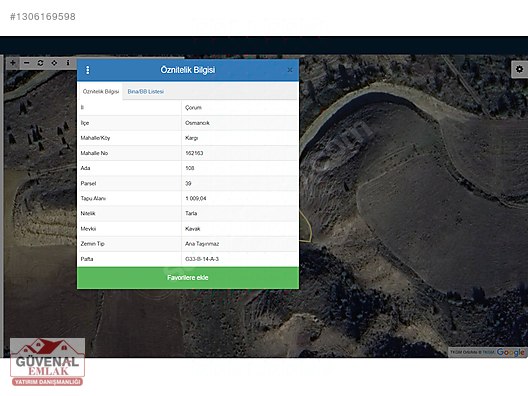Switch to the Bina/BB Listesi tab
The height and width of the screenshot is (396, 528).
tap(146, 92)
